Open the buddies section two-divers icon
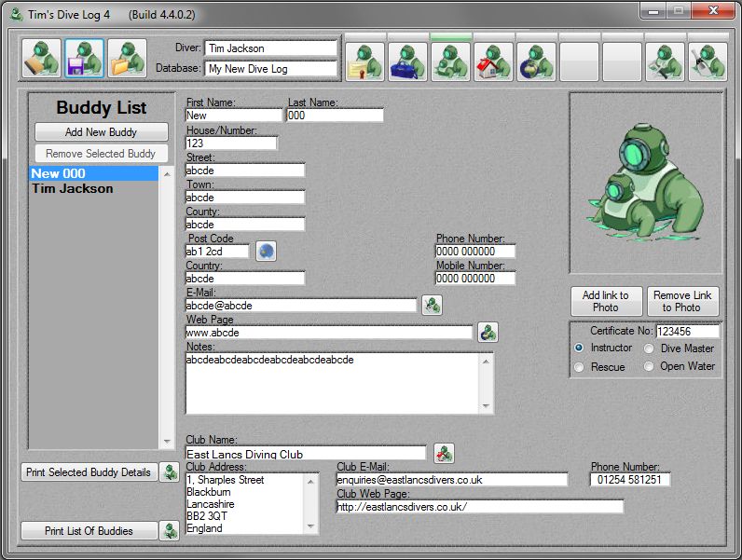 coord(451,61)
